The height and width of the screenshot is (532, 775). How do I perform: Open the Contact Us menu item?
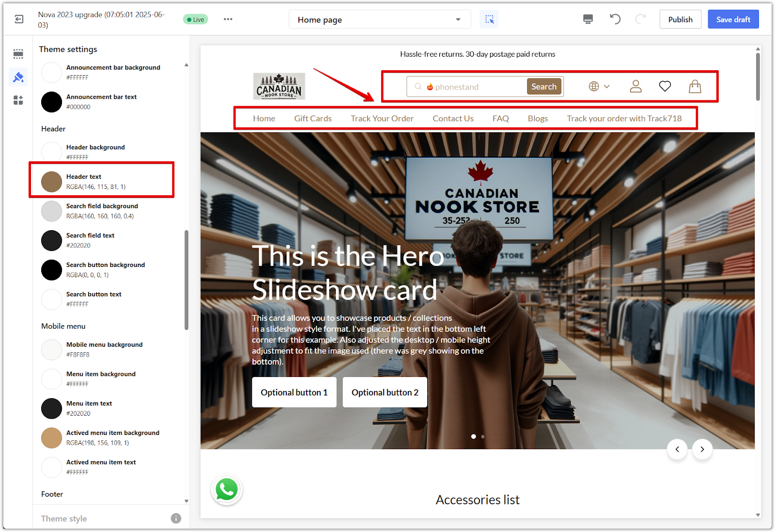[x=453, y=118]
